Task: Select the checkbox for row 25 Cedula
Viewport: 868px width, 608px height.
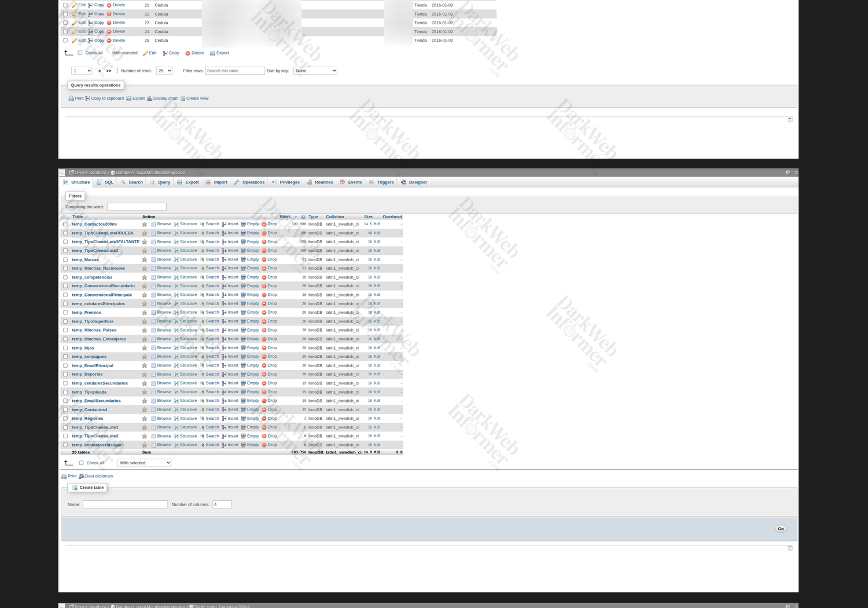Action: (x=65, y=41)
